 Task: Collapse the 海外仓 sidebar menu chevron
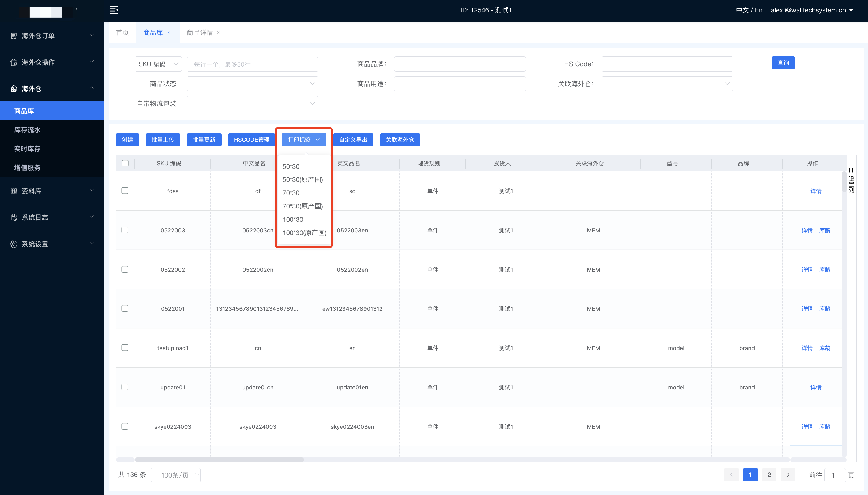(x=92, y=88)
